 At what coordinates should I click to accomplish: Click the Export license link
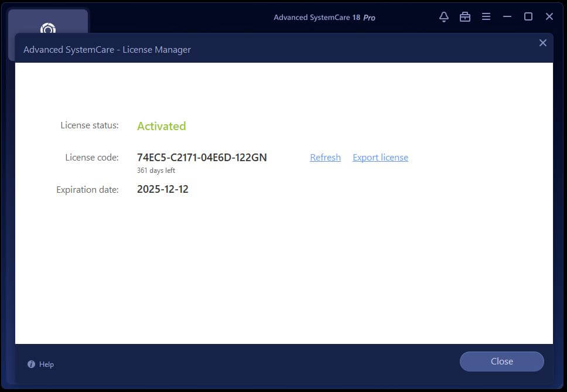(380, 158)
